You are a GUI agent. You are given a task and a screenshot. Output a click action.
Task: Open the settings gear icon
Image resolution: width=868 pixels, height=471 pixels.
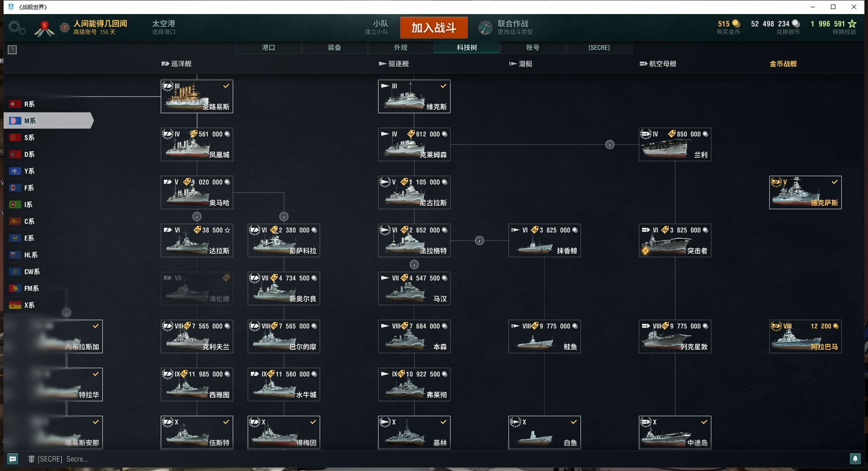pos(16,28)
